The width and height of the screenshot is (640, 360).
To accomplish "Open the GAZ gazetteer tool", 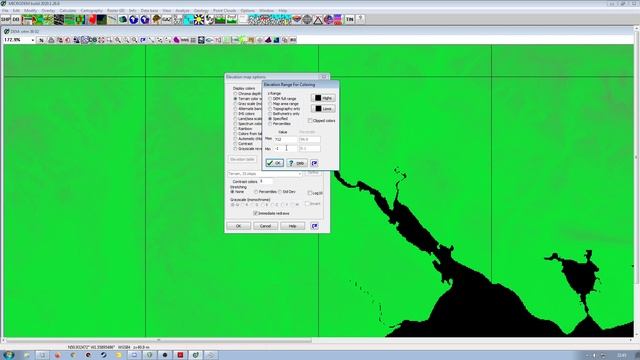I will (167, 19).
